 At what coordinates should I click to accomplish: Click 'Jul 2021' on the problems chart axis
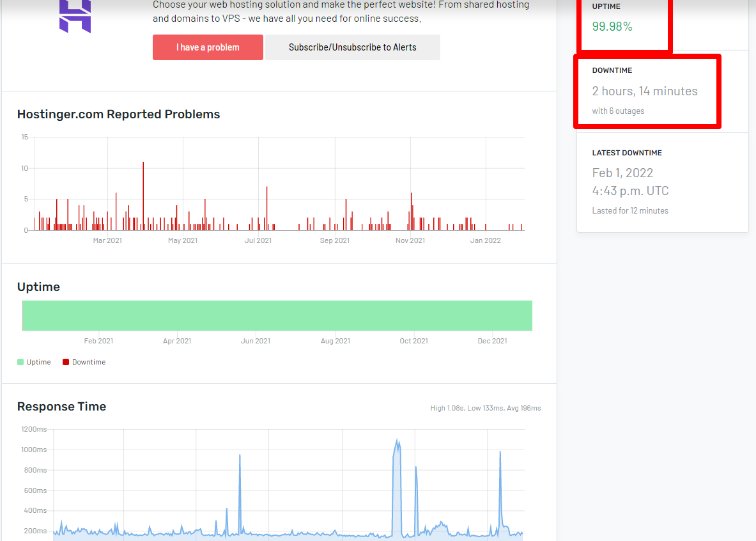tap(258, 240)
